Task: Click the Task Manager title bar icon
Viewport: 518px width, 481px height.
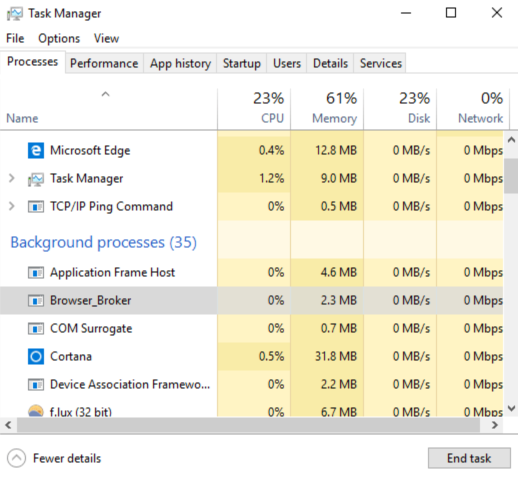Action: [x=15, y=14]
